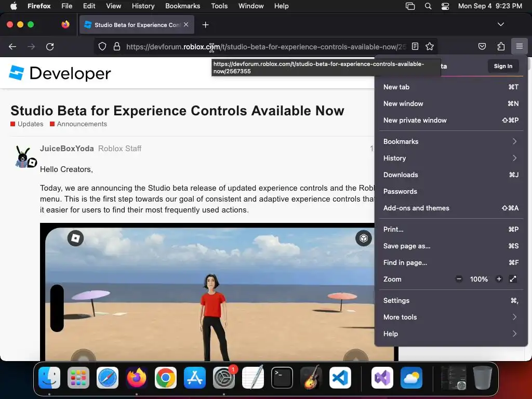Open the Announcements category link
The width and height of the screenshot is (532, 399).
tap(78, 124)
